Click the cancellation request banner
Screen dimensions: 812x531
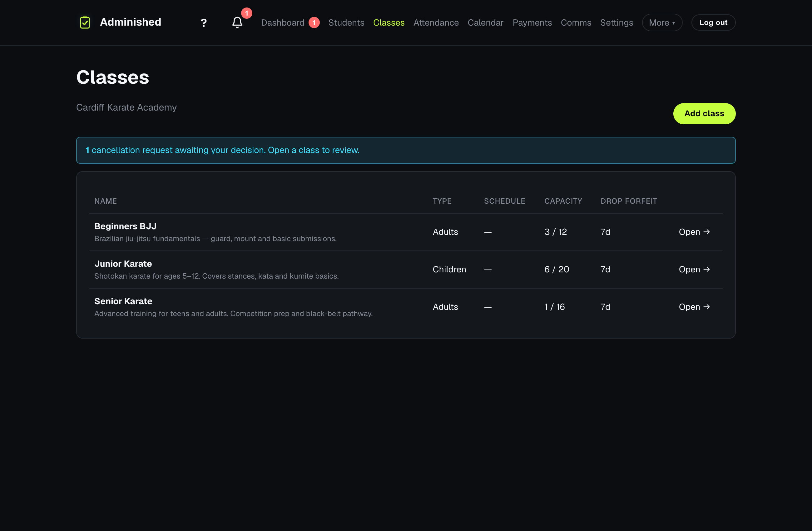point(406,150)
